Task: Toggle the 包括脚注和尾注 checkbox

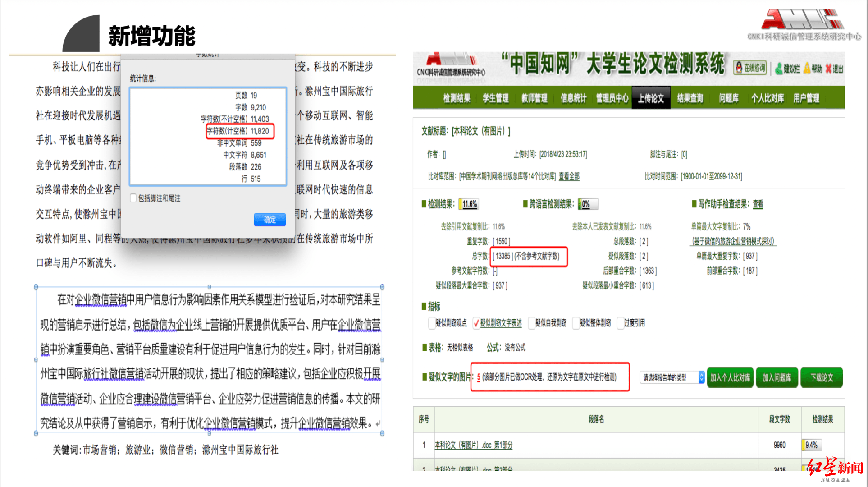Action: (x=133, y=198)
